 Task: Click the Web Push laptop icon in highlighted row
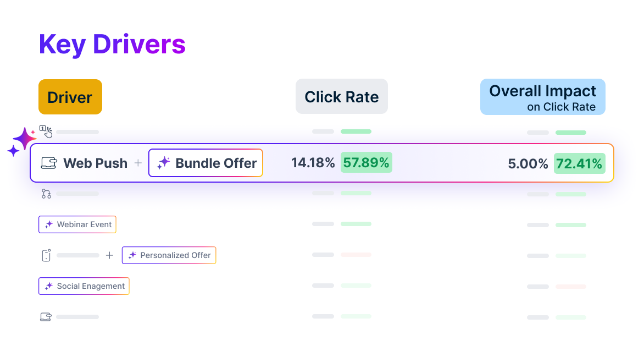49,163
